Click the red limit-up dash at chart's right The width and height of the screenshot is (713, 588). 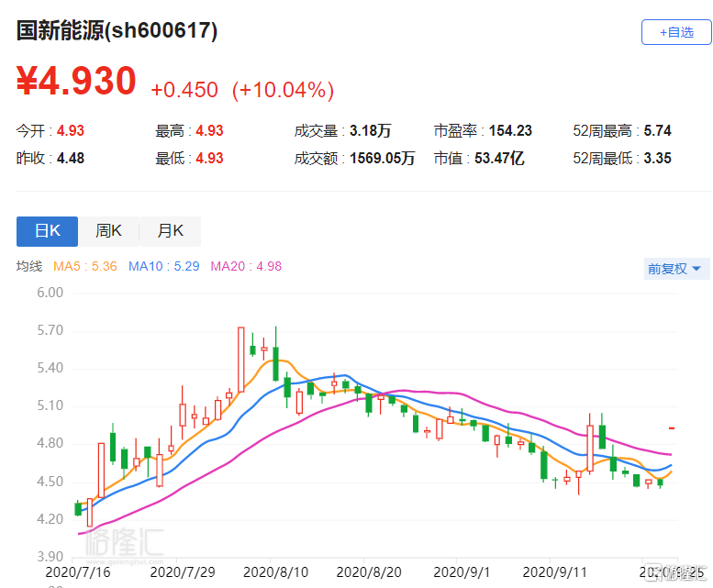pyautogui.click(x=672, y=428)
